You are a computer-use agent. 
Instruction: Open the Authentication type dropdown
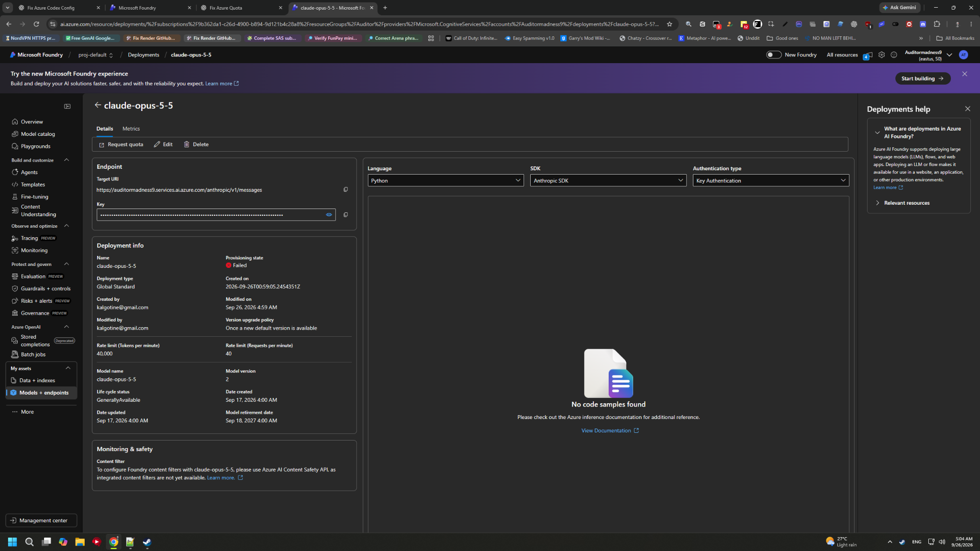[x=771, y=180]
